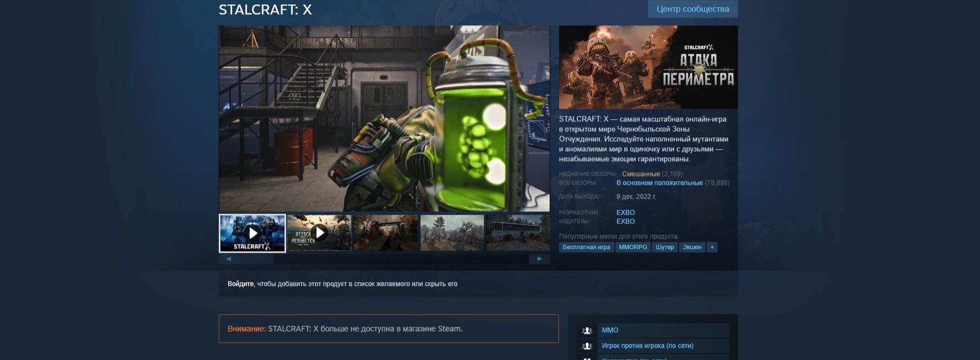Screen dimensions: 980x360
Task: Click the player-versus-player category icon
Action: pos(587,346)
